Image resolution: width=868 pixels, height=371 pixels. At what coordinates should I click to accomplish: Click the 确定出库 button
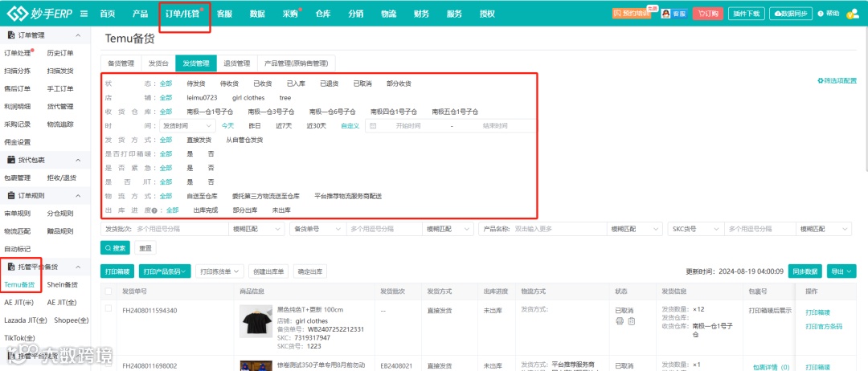coord(310,271)
